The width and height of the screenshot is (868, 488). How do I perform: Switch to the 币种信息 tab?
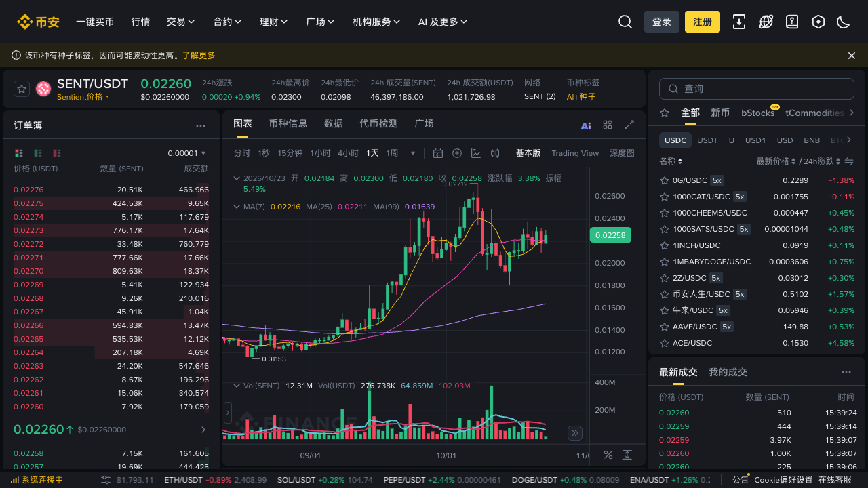point(288,123)
